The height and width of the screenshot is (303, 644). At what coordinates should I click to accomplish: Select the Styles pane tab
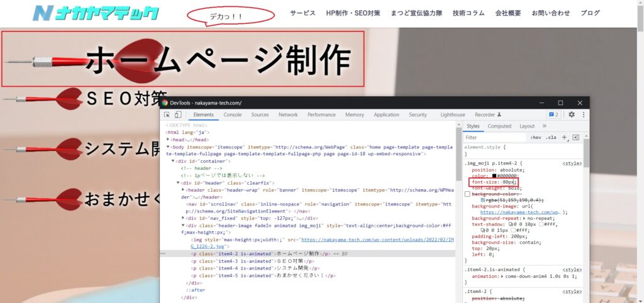pos(473,126)
